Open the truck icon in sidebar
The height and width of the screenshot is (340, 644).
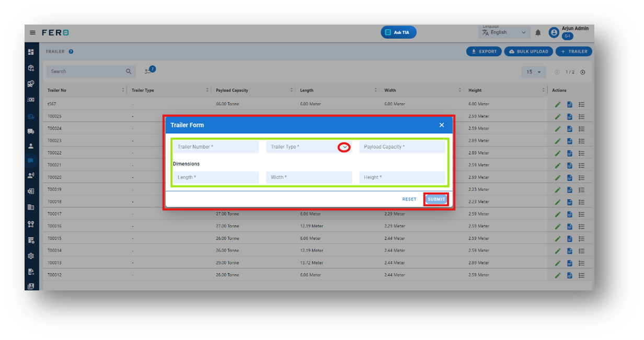click(x=31, y=131)
